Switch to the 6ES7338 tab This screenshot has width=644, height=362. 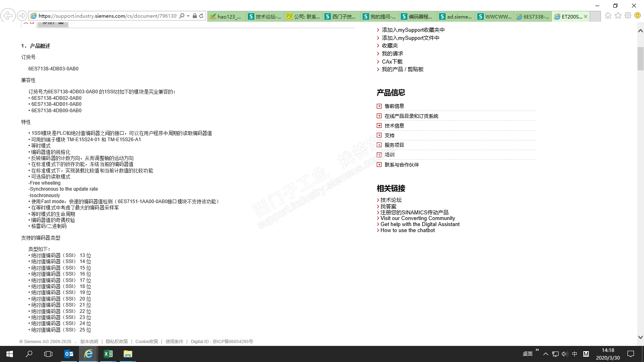[533, 16]
